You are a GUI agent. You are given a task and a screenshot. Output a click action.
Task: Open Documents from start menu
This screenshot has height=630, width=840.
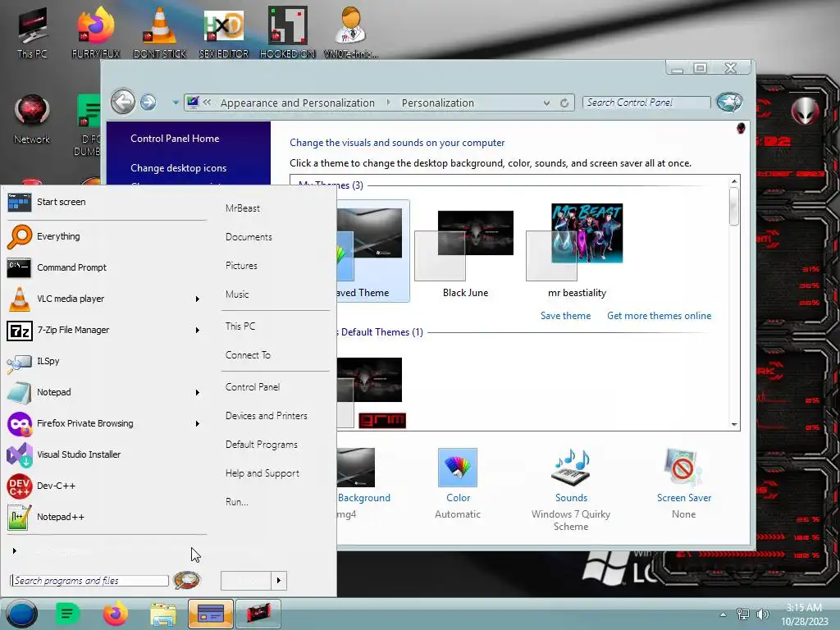249,237
